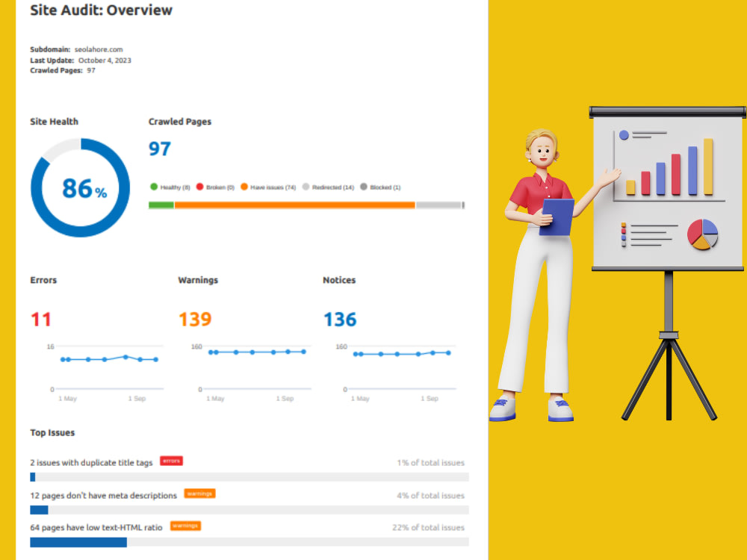Click the Warnings section heading
Viewport: 747px width, 560px height.
(x=198, y=280)
